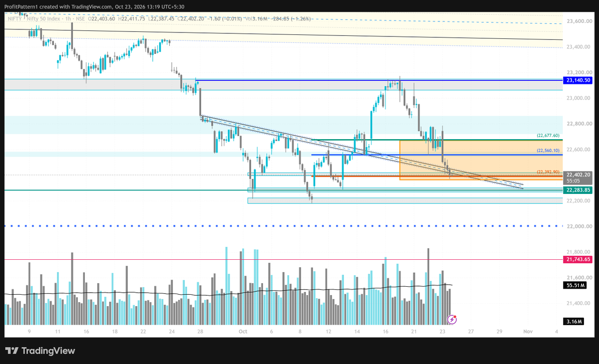Click the L22,387.45 low value
This screenshot has width=599, height=364.
pos(161,18)
